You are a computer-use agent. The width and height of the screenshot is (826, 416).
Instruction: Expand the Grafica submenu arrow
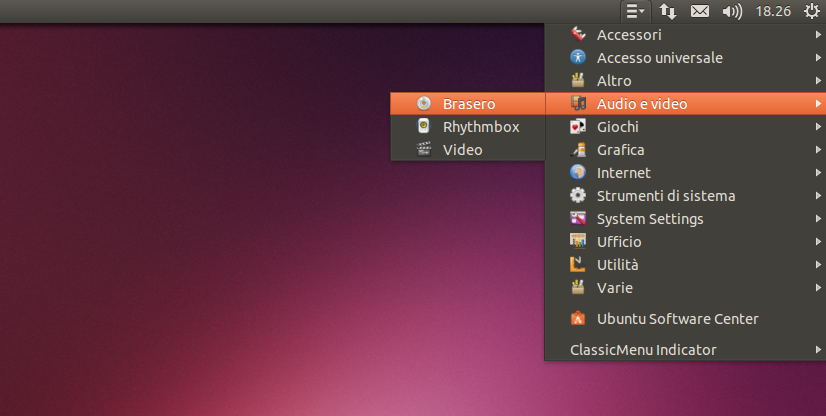click(818, 150)
